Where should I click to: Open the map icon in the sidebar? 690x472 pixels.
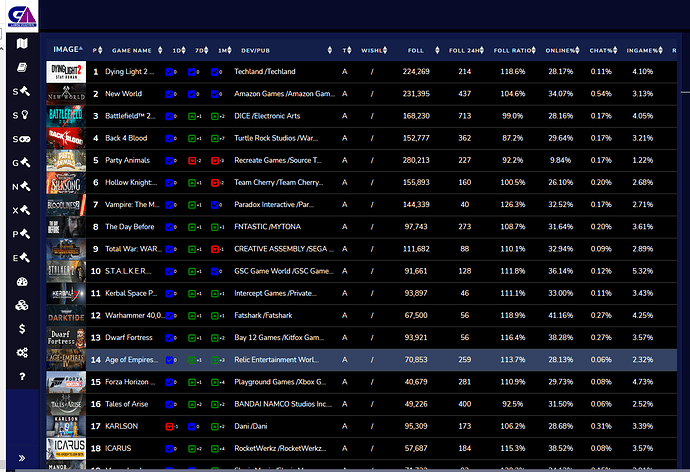point(22,44)
